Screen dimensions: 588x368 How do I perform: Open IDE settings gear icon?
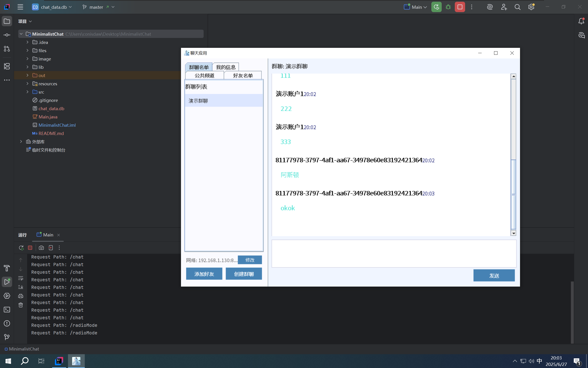pos(531,7)
